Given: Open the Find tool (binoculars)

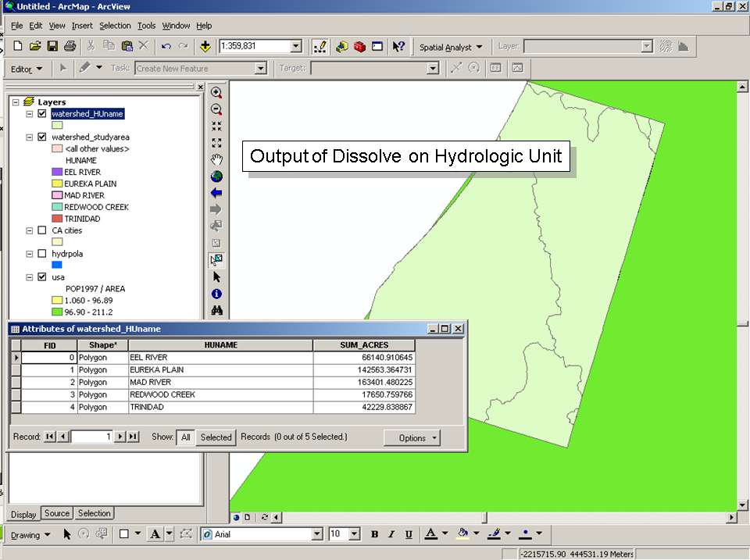Looking at the screenshot, I should coord(217,309).
